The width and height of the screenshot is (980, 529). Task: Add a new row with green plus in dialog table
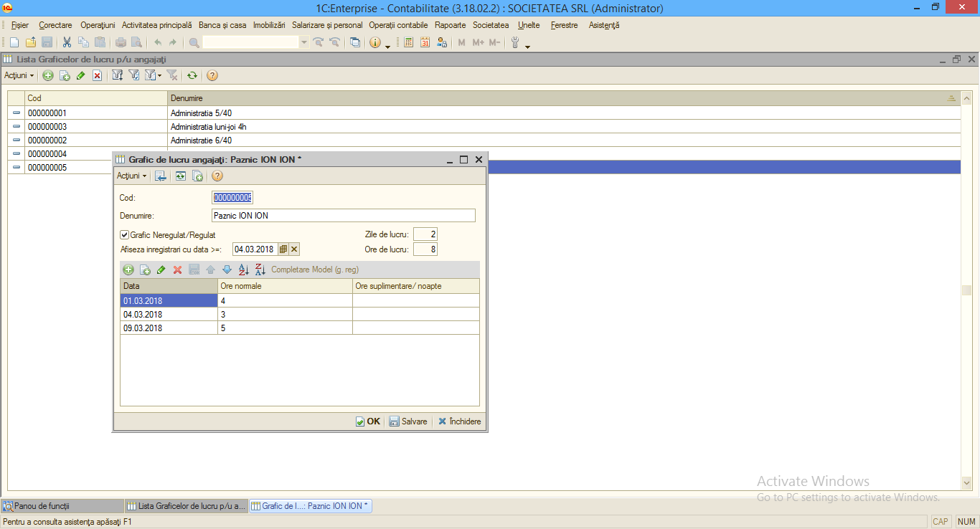(x=128, y=270)
